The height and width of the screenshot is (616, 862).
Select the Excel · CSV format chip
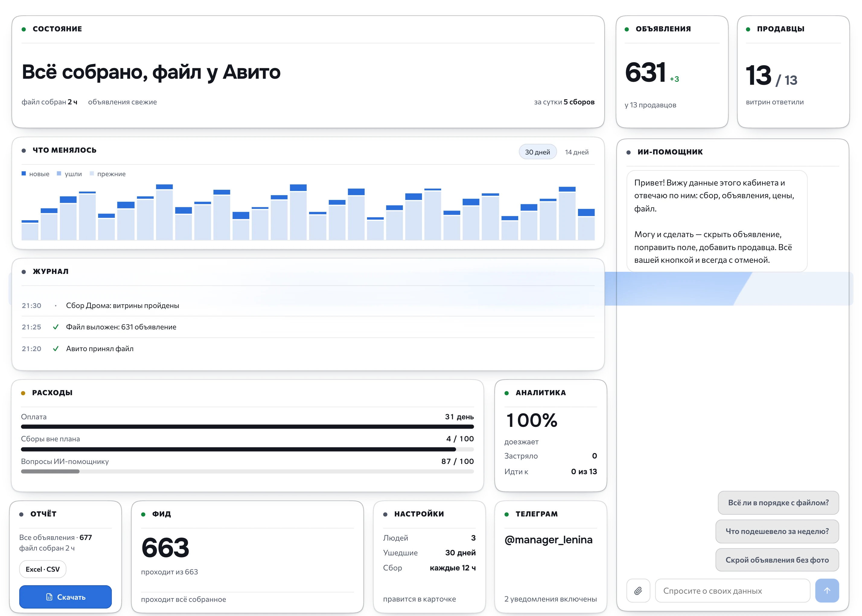(x=43, y=569)
